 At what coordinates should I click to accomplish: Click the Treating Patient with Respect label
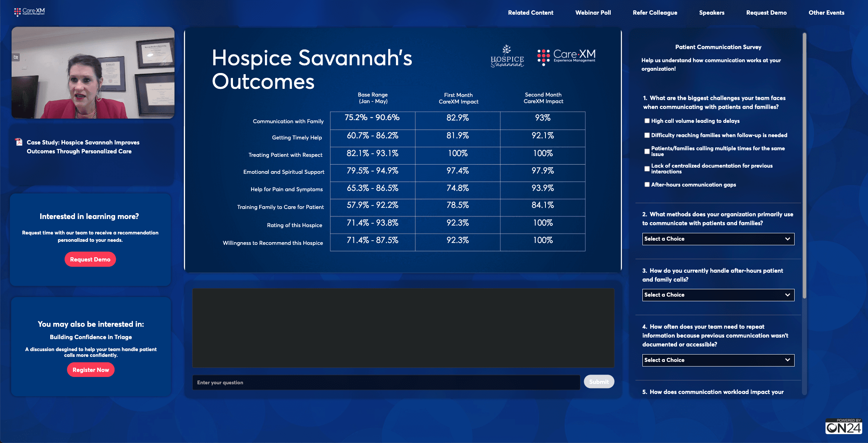(x=285, y=155)
